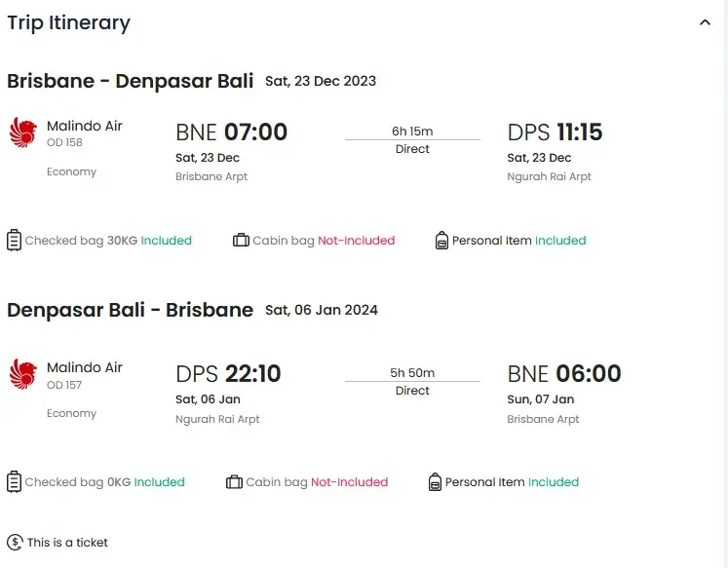Viewport: 728px width, 568px height.
Task: Click the outbound personal item icon
Action: 441,240
